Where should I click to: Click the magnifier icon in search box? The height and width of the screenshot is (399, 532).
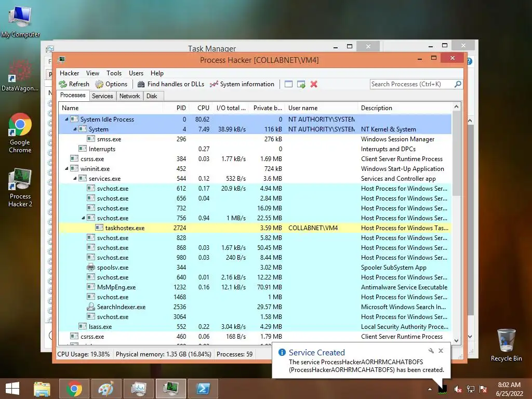pyautogui.click(x=458, y=84)
